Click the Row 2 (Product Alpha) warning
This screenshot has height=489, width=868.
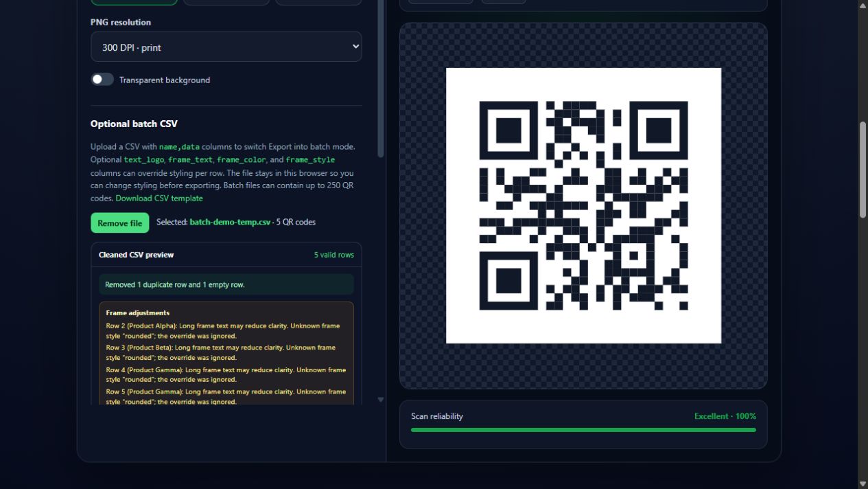point(226,331)
